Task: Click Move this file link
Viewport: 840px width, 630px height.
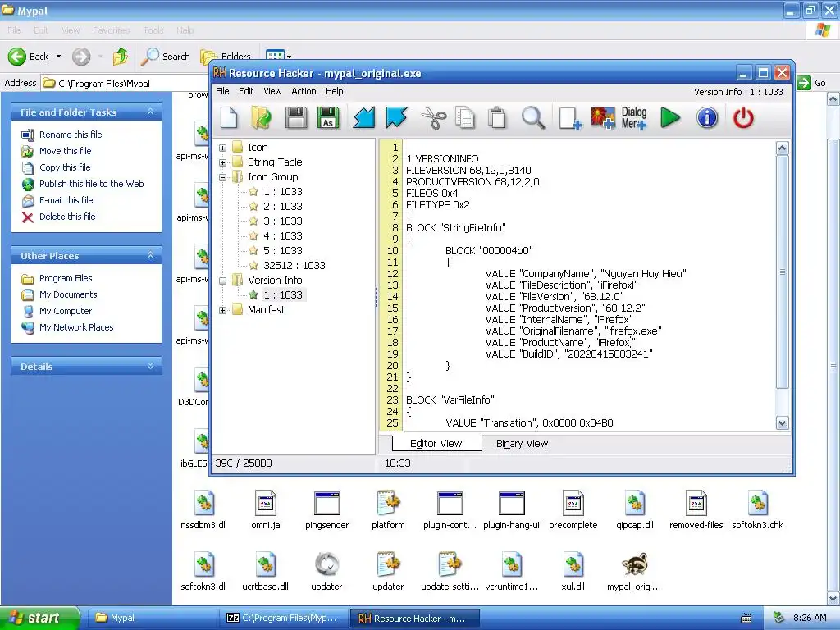Action: [x=66, y=151]
